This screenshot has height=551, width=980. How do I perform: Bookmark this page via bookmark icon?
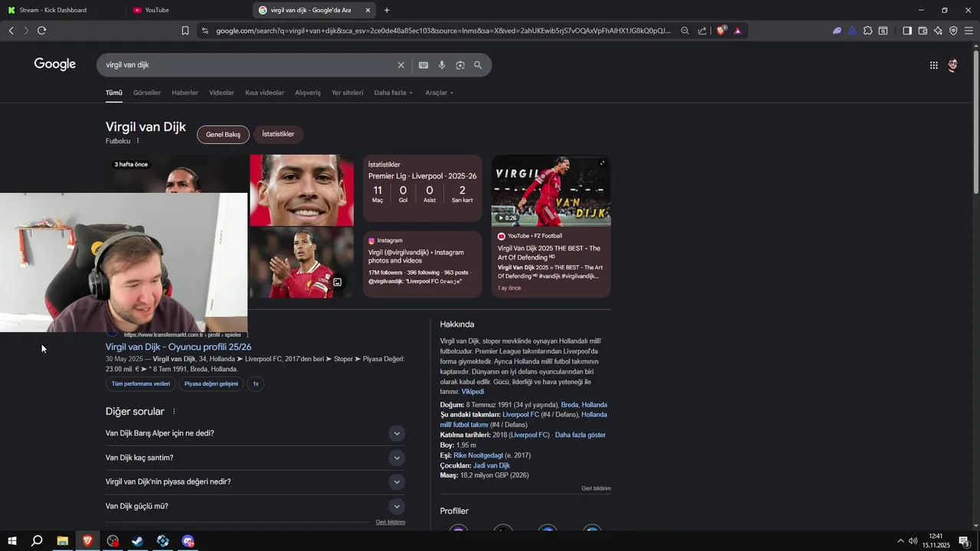[185, 31]
